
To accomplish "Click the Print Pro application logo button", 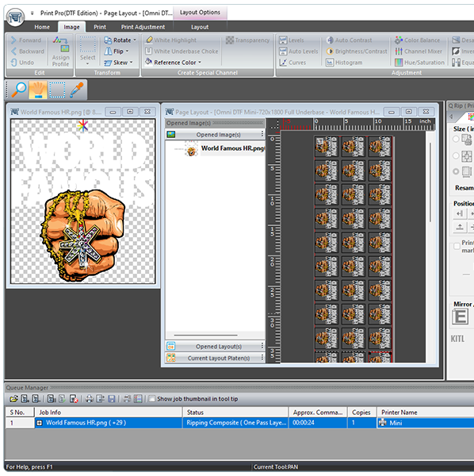I will [x=15, y=17].
